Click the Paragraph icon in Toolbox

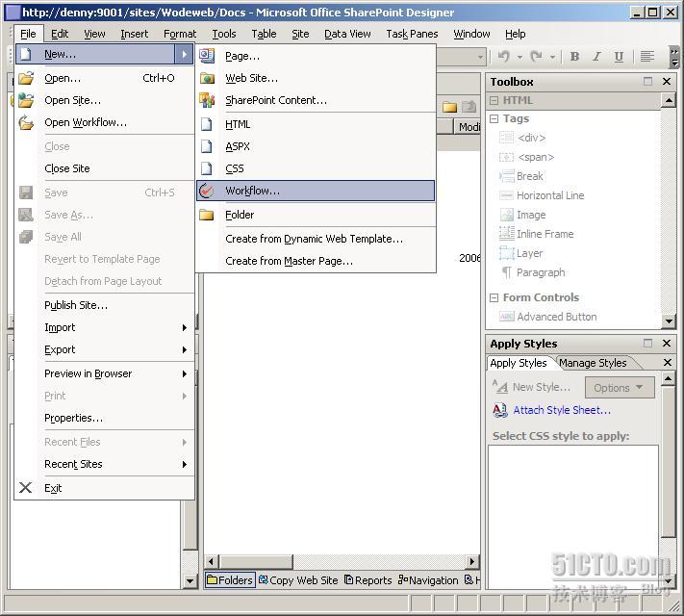(506, 272)
